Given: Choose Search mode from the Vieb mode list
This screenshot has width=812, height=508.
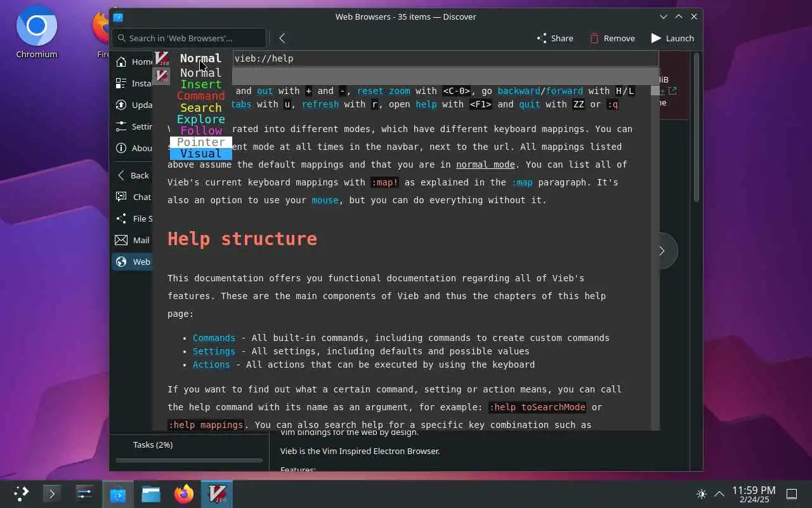Looking at the screenshot, I should pos(200,108).
